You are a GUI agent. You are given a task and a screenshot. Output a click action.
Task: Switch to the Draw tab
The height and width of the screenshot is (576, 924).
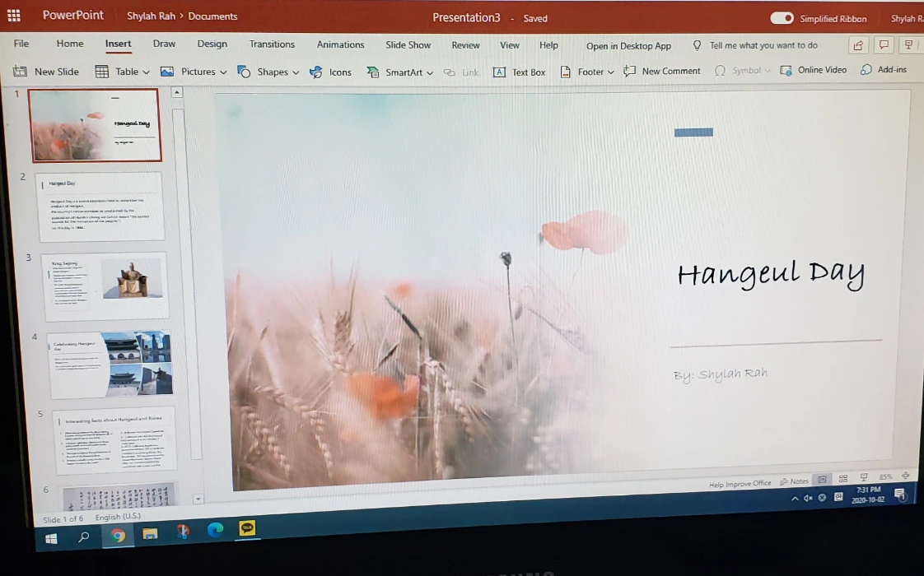[x=164, y=44]
